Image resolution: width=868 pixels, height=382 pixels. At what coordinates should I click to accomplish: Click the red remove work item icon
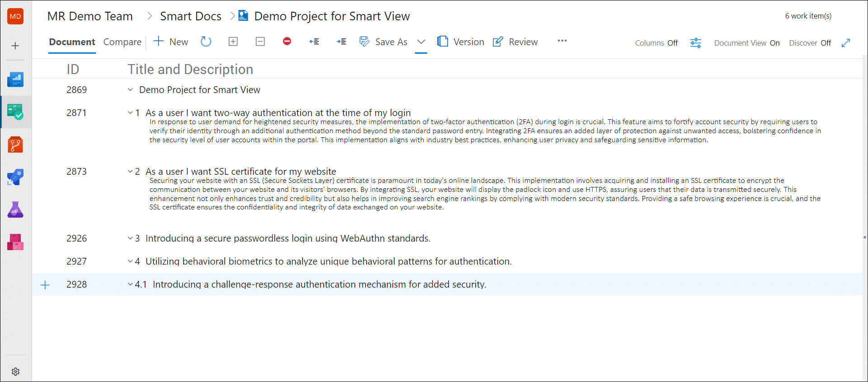click(x=287, y=42)
